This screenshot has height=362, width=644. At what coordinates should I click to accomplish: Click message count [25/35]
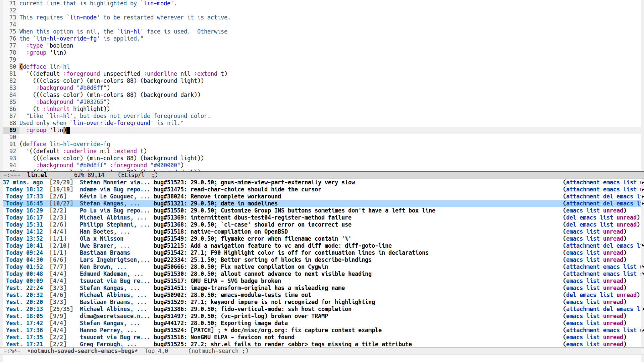pyautogui.click(x=61, y=309)
